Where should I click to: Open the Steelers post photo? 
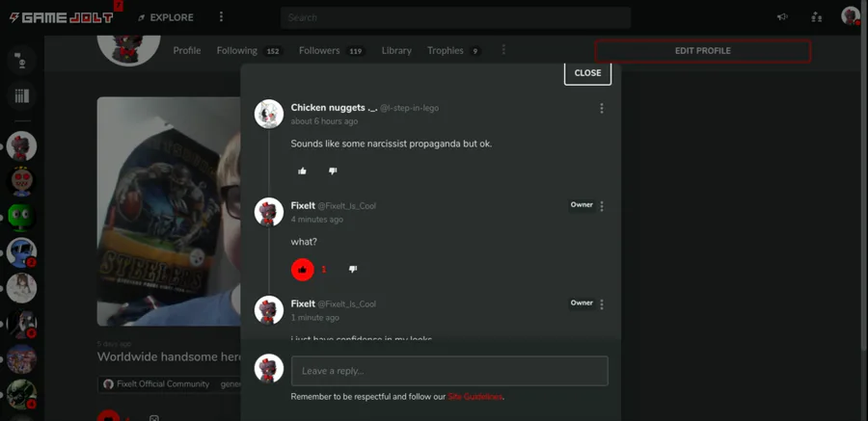169,211
